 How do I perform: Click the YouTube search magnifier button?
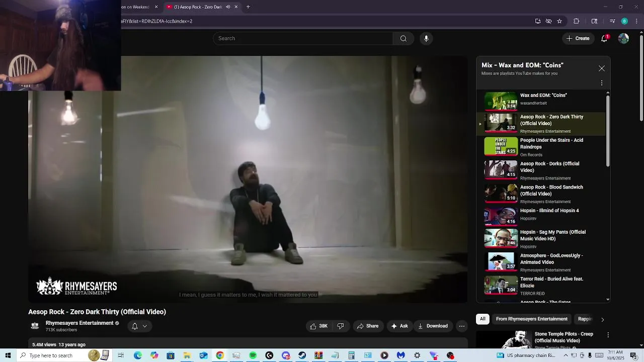tap(404, 39)
